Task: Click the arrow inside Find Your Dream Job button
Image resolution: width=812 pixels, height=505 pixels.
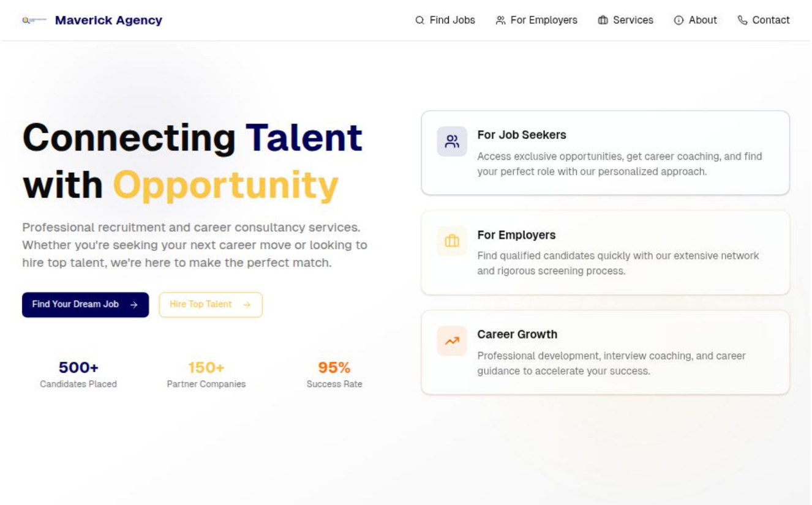Action: point(132,304)
